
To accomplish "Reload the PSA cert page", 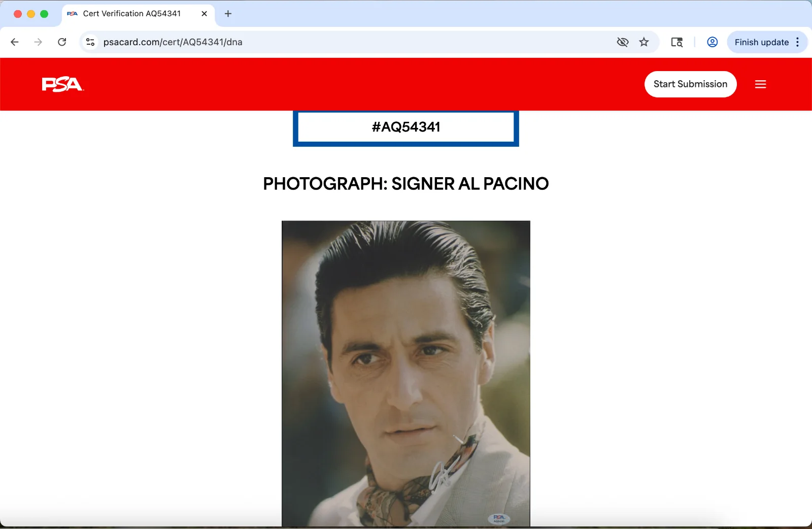I will pyautogui.click(x=62, y=42).
